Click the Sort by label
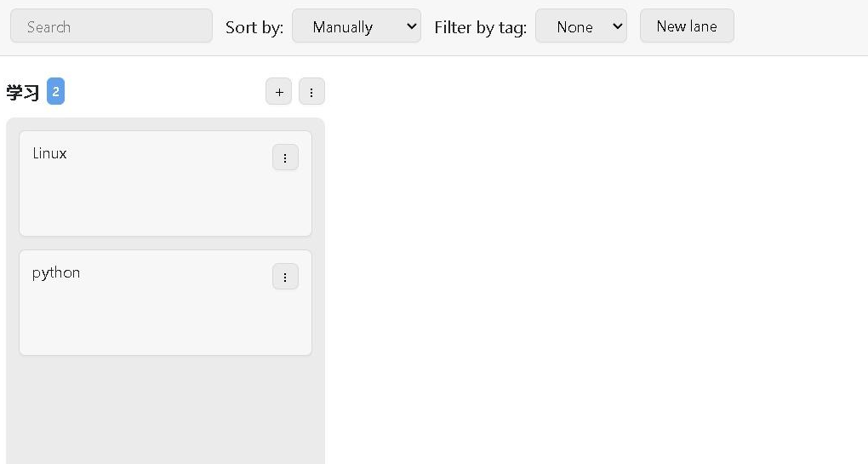 (x=254, y=27)
